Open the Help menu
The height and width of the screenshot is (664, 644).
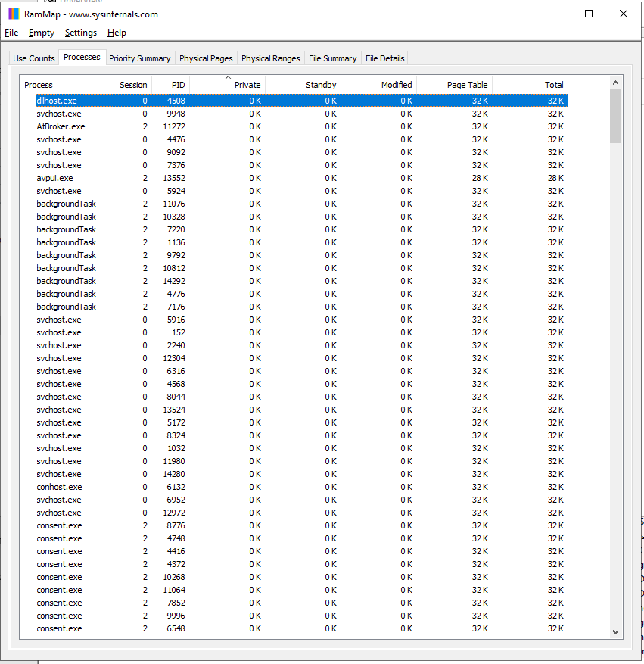point(117,33)
